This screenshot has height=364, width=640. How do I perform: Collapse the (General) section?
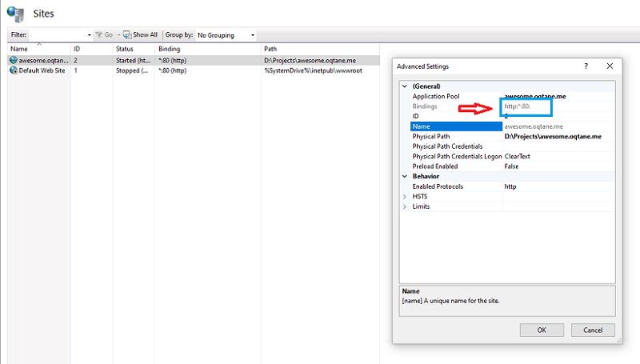coord(405,86)
